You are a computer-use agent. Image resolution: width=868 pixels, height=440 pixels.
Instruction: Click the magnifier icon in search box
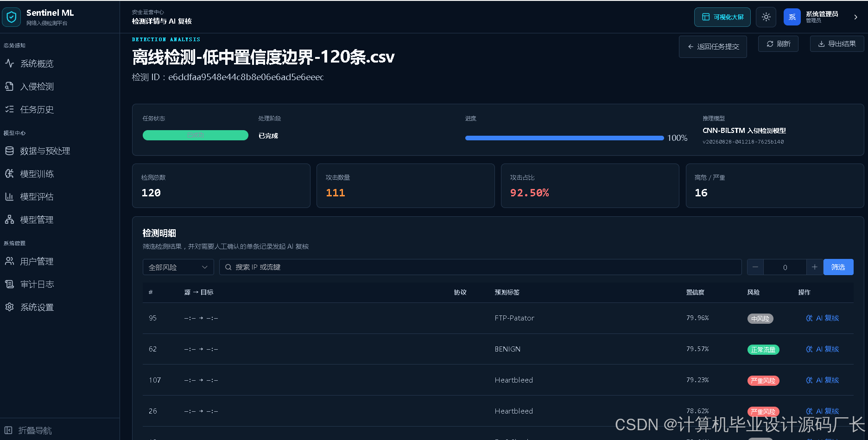228,267
